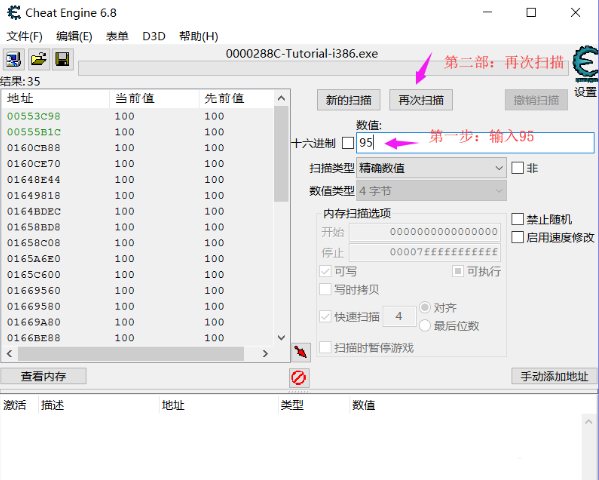
Task: Select the 对齐 radio button
Action: click(425, 307)
